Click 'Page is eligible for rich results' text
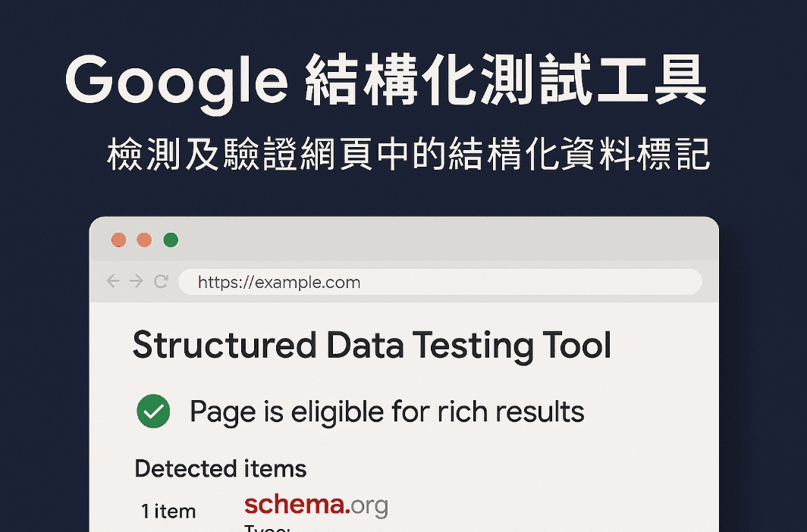807x532 pixels. [387, 412]
